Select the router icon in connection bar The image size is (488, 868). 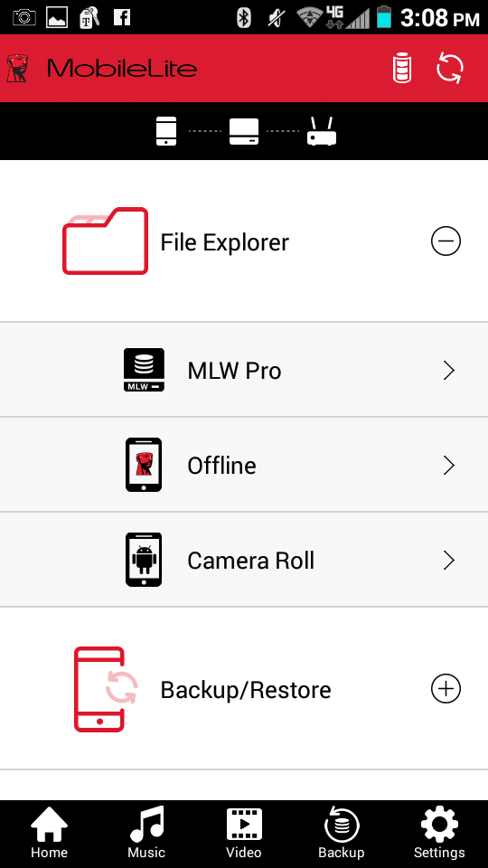click(x=322, y=132)
